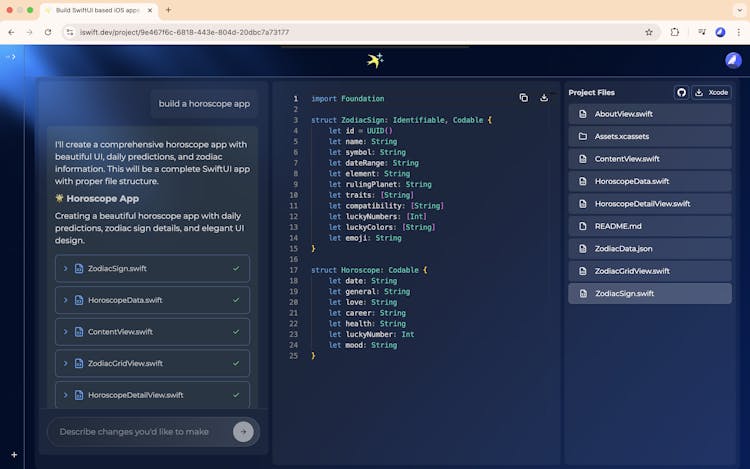This screenshot has width=750, height=469.
Task: Click the 'Horoscope App' heading in chat
Action: point(102,198)
